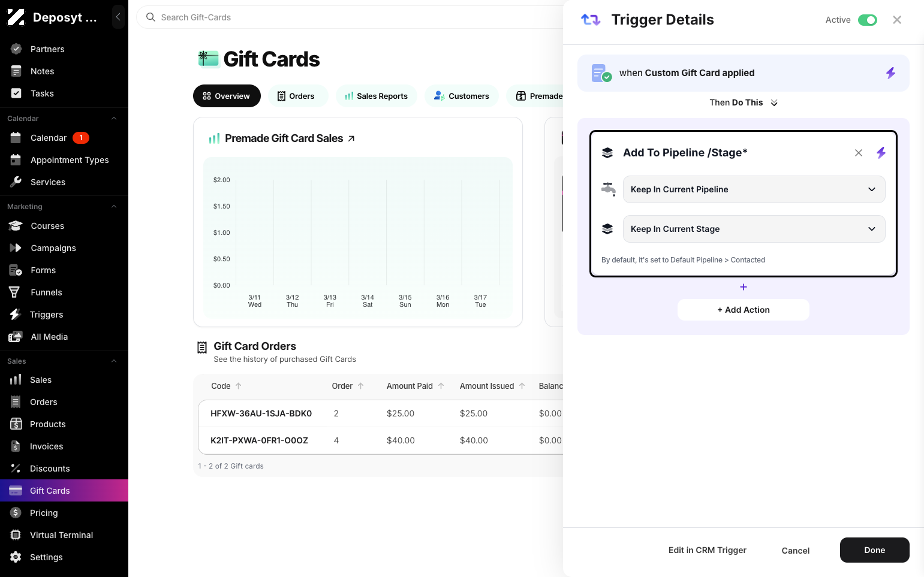Click the lightning icon on Add To Pipeline action
Viewport: 924px width, 577px height.
pos(881,153)
